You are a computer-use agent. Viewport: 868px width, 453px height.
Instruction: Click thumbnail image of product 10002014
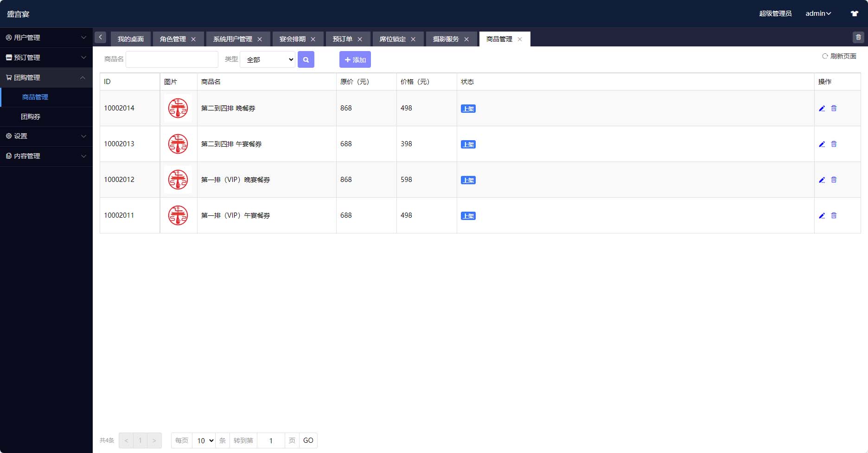(178, 108)
